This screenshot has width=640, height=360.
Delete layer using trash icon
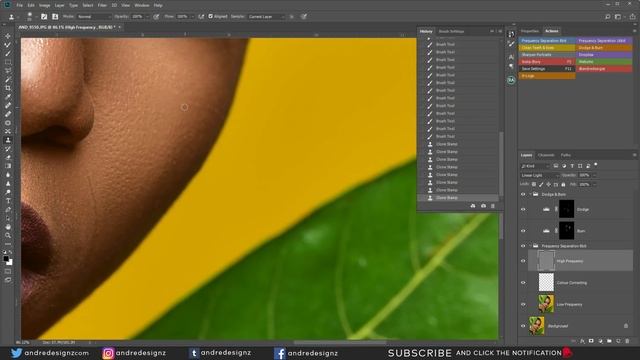click(x=627, y=341)
